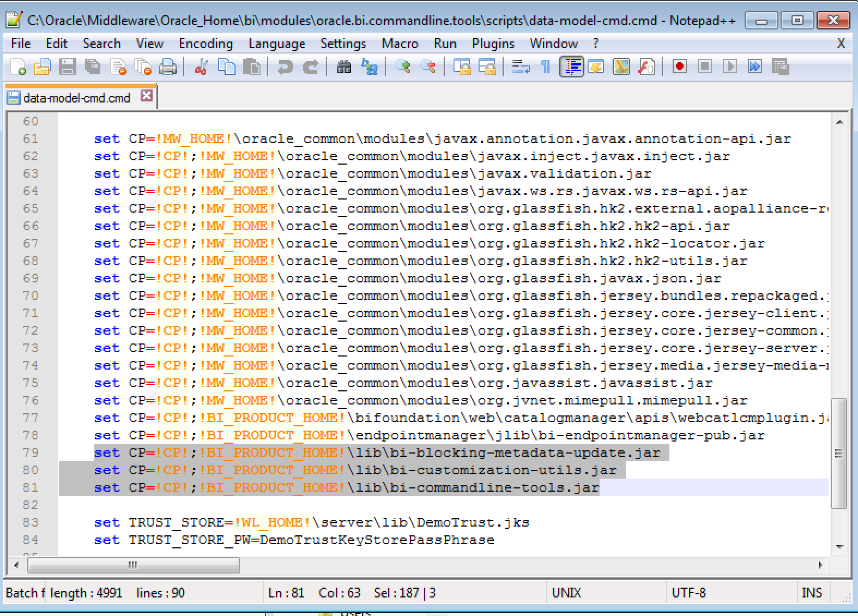
Task: Open the Plugins menu
Action: (x=493, y=44)
